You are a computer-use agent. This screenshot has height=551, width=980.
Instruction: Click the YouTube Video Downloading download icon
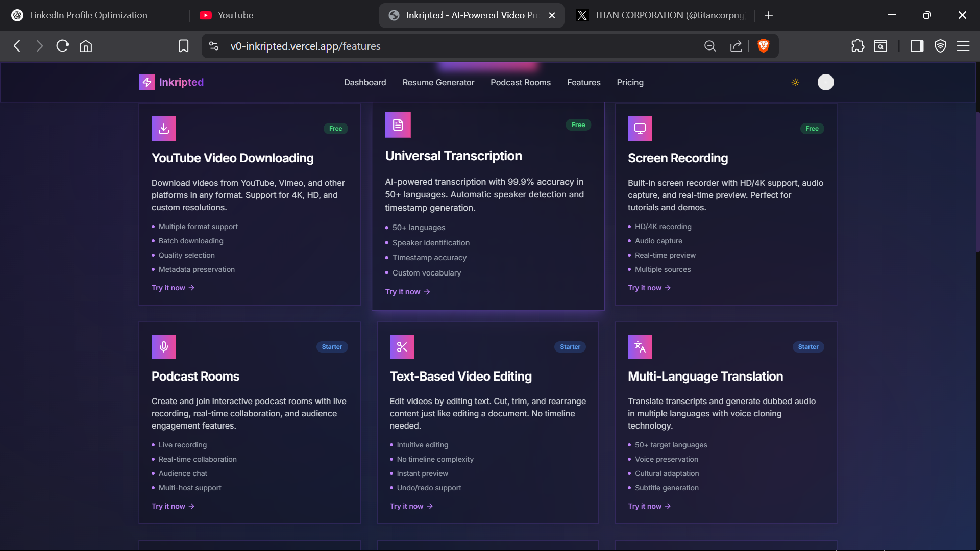pyautogui.click(x=164, y=129)
